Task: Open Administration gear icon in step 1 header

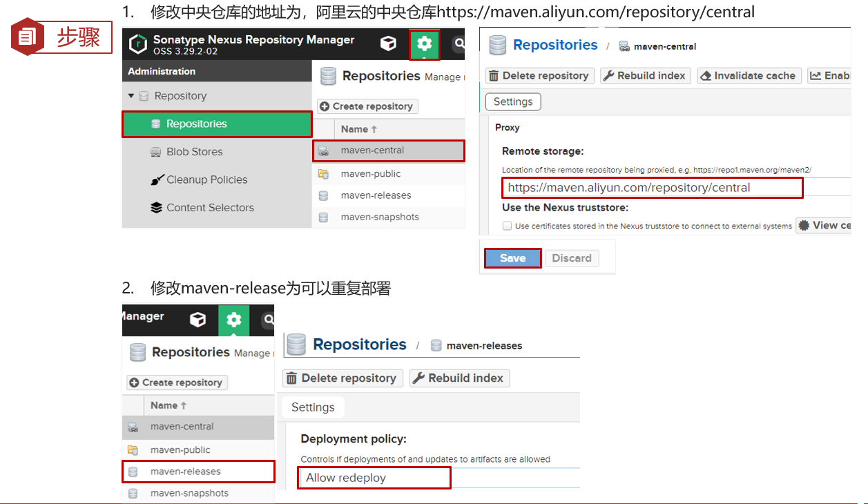Action: tap(424, 45)
